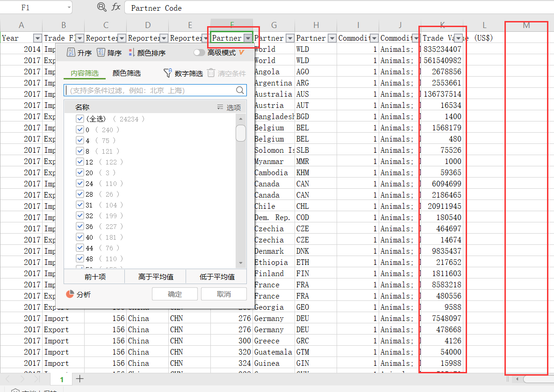Uncheck the checkbox for value 36

pyautogui.click(x=79, y=227)
